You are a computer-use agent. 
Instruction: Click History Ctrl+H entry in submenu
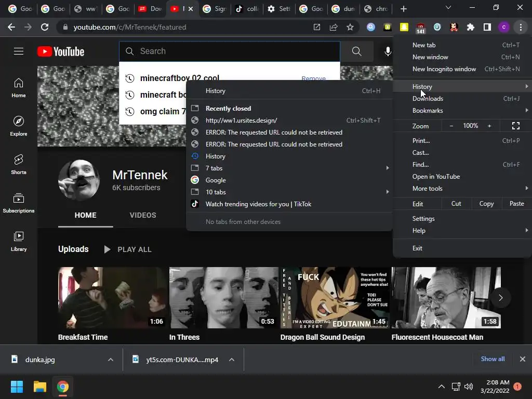289,91
